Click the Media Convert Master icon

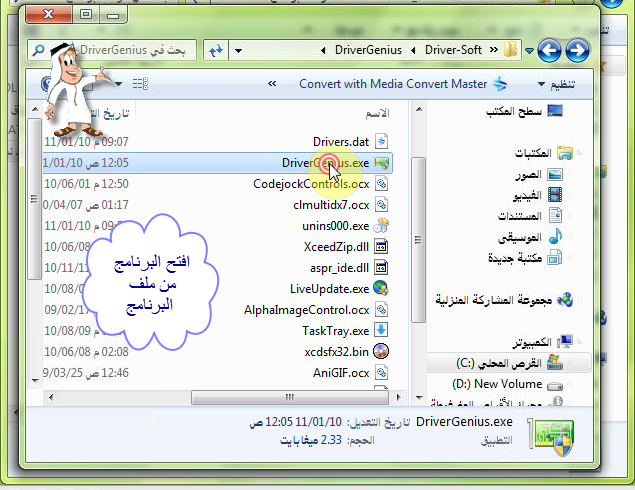tap(500, 84)
